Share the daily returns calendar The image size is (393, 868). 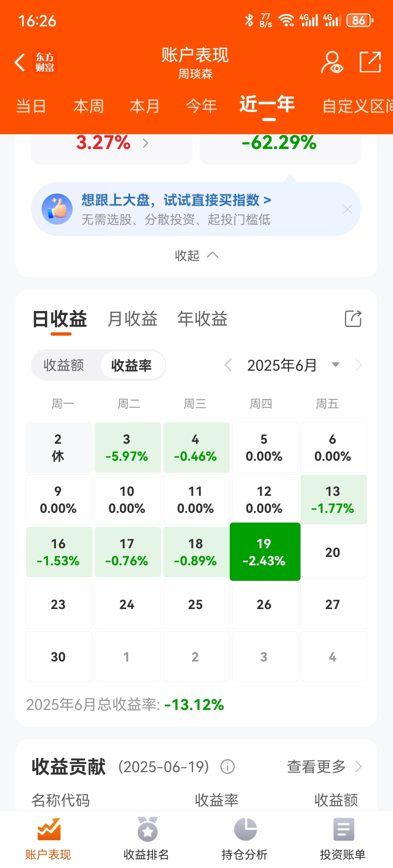(x=353, y=319)
